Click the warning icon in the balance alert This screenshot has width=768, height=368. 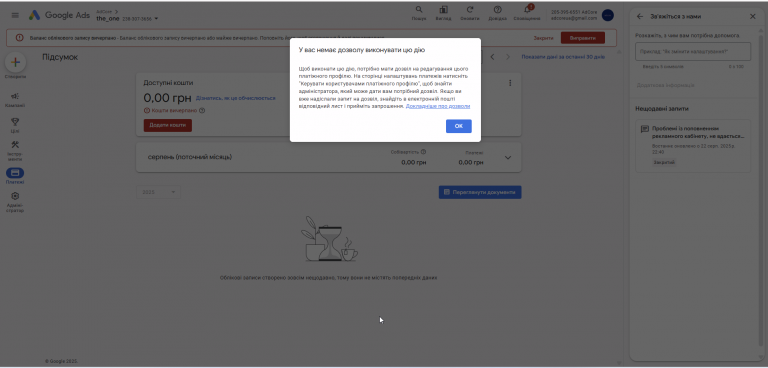click(x=20, y=38)
